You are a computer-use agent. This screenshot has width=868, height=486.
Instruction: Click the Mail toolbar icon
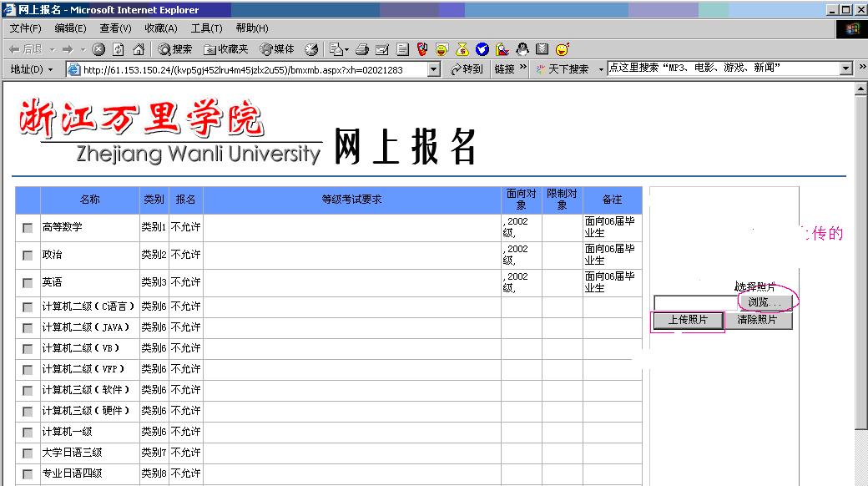click(x=336, y=49)
